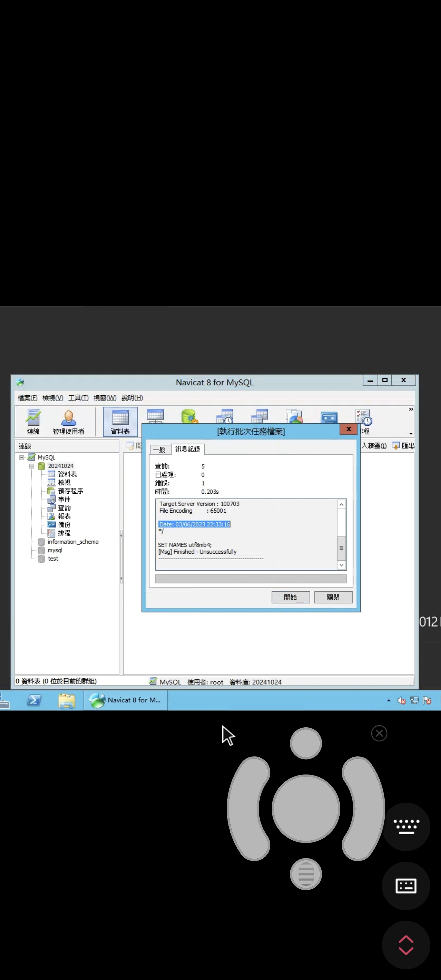Click the message log scrollbar up arrow
Screen dimensions: 441x980
tap(341, 504)
